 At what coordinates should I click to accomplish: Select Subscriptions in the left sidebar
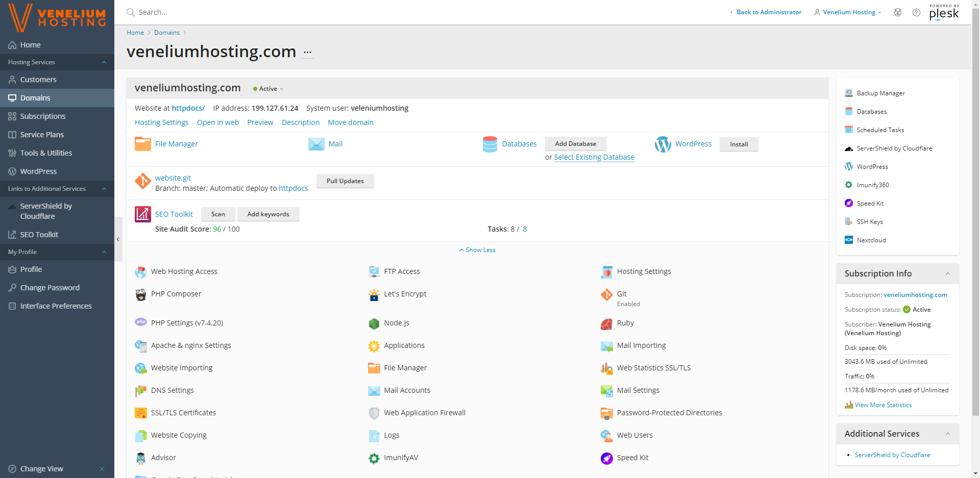click(x=43, y=116)
